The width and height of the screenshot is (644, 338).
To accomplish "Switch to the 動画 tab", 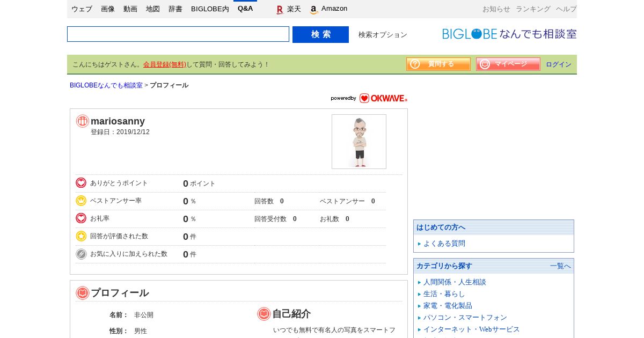I will [x=130, y=9].
